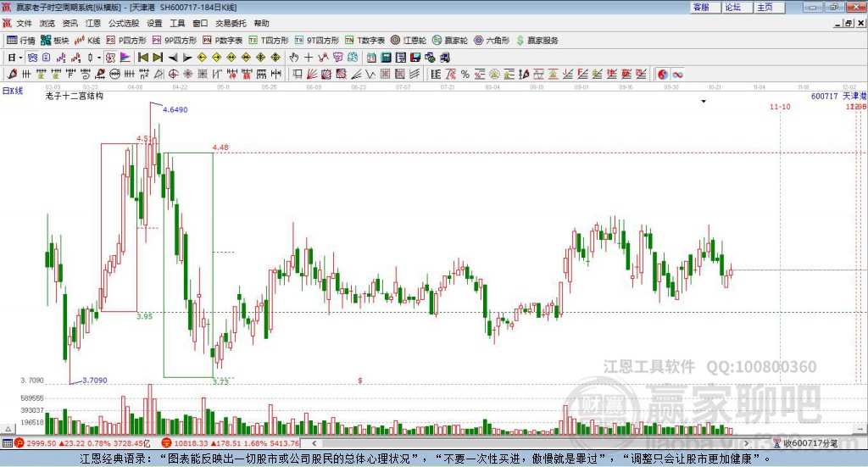Click the volume panel collapse triangle button
868x467 pixels.
pyautogui.click(x=8, y=429)
